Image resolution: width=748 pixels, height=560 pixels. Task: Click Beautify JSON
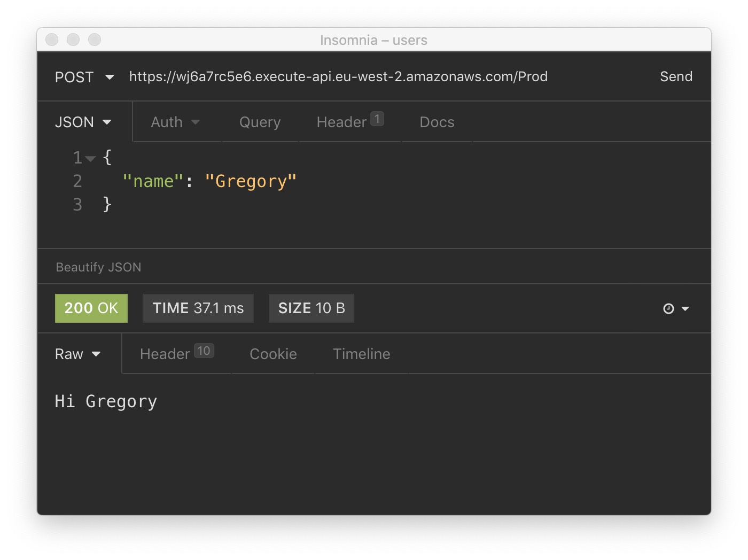98,267
